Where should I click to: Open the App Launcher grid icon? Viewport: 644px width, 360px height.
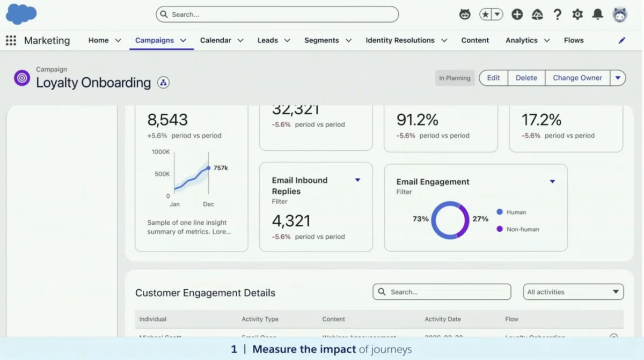(11, 40)
